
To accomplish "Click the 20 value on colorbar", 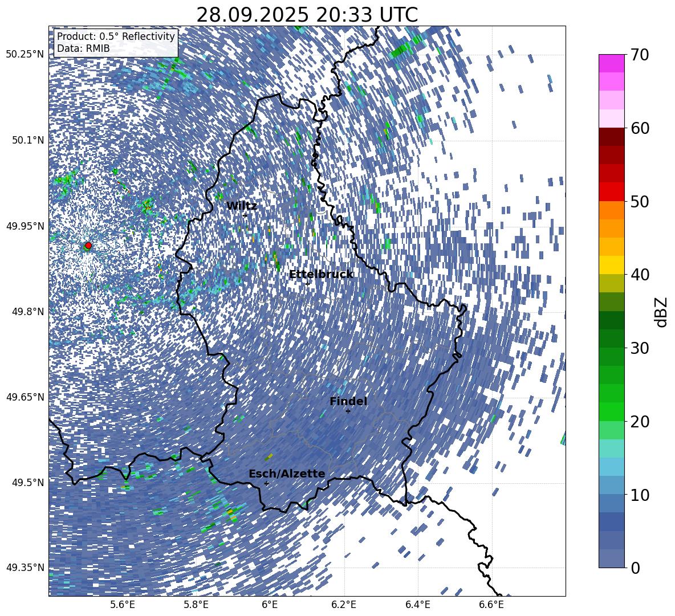I will 640,422.
